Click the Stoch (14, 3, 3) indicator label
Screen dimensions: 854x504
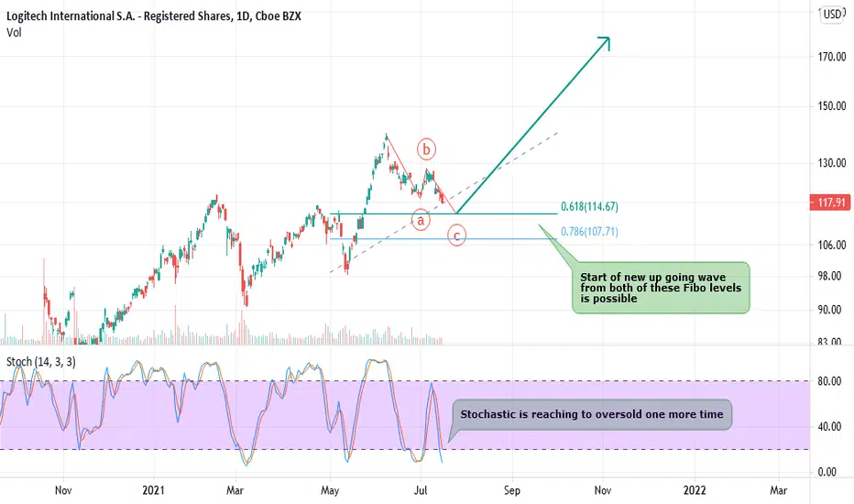point(41,362)
